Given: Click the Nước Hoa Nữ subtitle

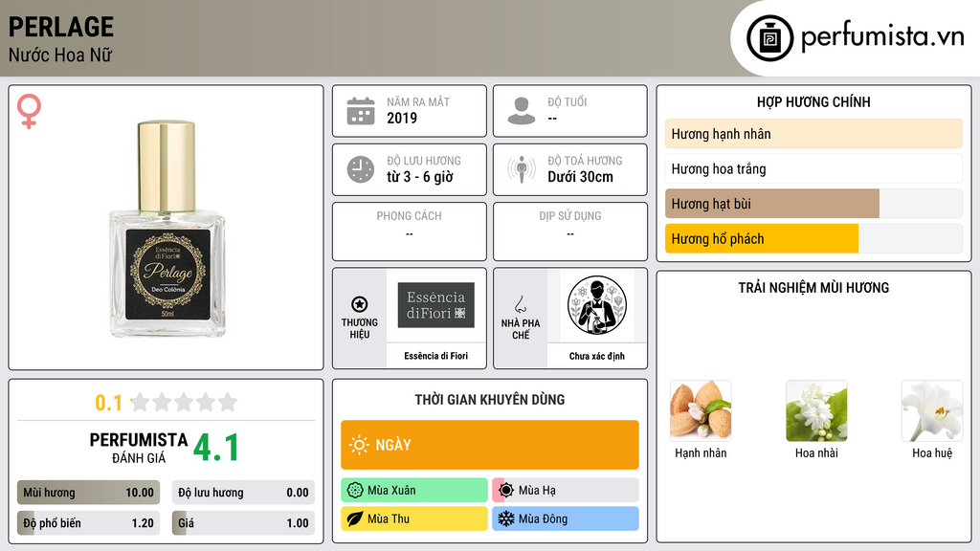Looking at the screenshot, I should tap(60, 55).
